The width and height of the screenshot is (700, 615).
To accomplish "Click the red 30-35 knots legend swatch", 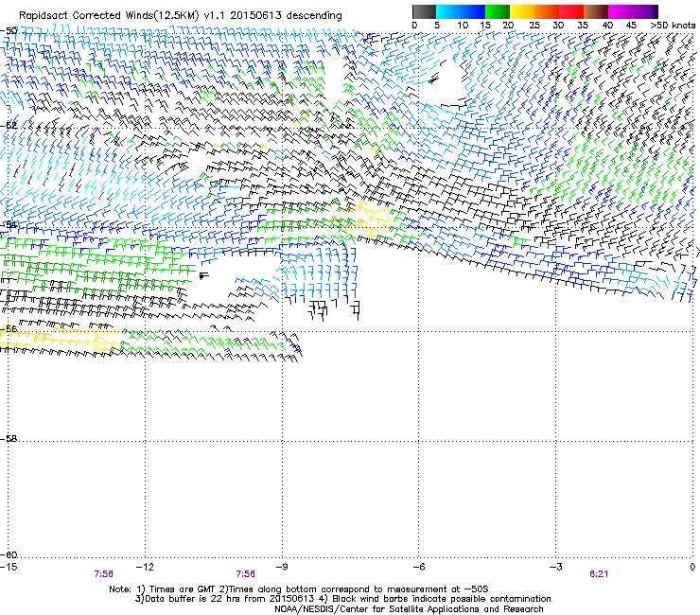I will 571,11.
